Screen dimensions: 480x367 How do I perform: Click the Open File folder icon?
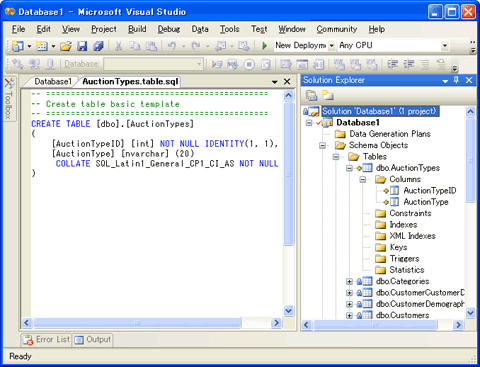66,46
